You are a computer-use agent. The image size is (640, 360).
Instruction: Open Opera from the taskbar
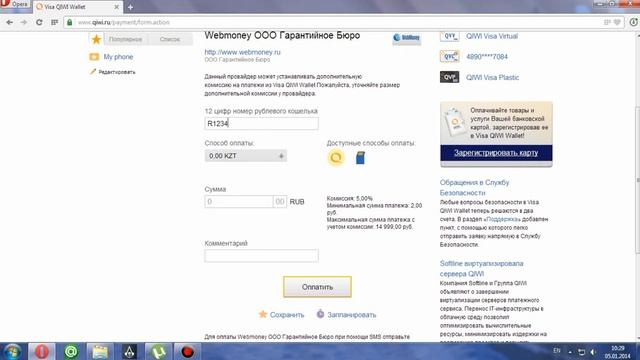point(41,352)
